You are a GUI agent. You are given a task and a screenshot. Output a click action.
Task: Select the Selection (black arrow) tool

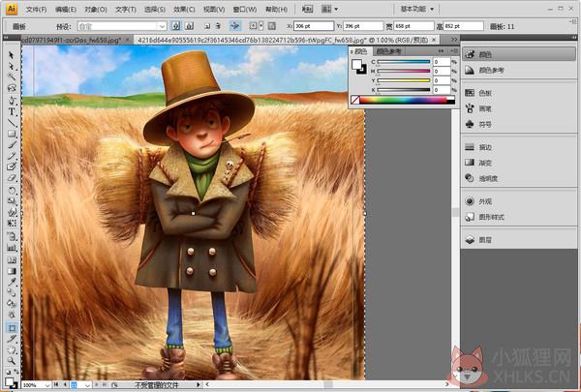tap(12, 55)
